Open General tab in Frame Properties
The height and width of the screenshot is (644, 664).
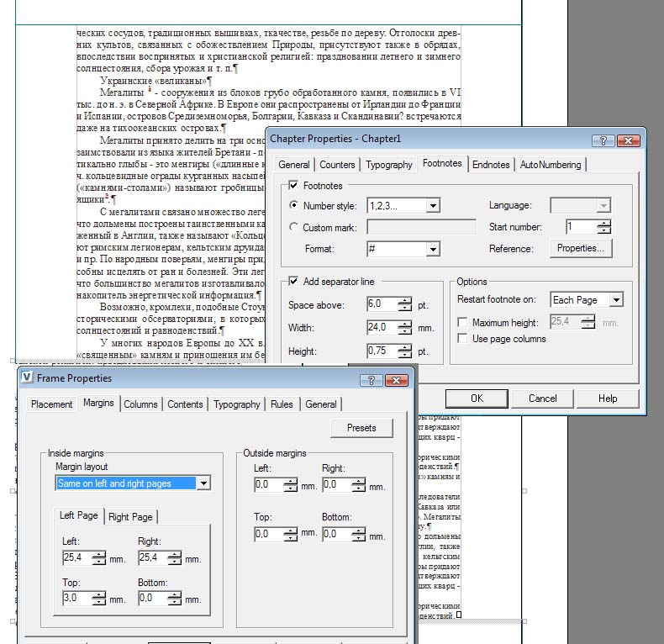click(320, 404)
